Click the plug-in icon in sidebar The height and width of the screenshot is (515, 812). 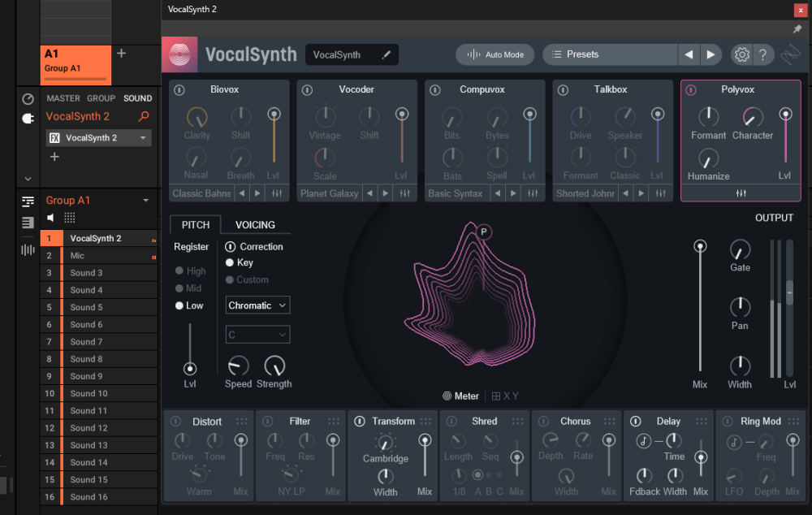28,119
